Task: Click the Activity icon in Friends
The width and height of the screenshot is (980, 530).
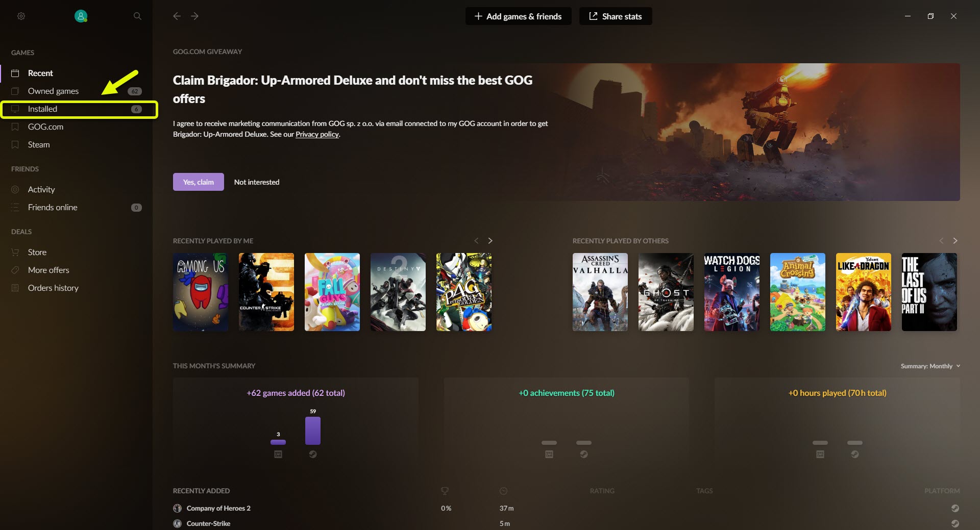Action: coord(15,189)
